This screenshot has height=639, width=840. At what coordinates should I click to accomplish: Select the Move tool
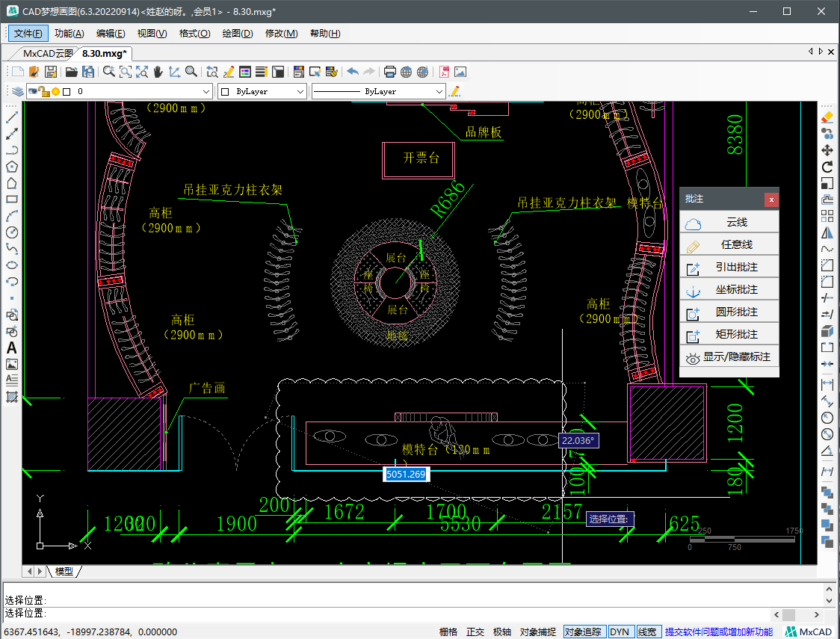[827, 150]
